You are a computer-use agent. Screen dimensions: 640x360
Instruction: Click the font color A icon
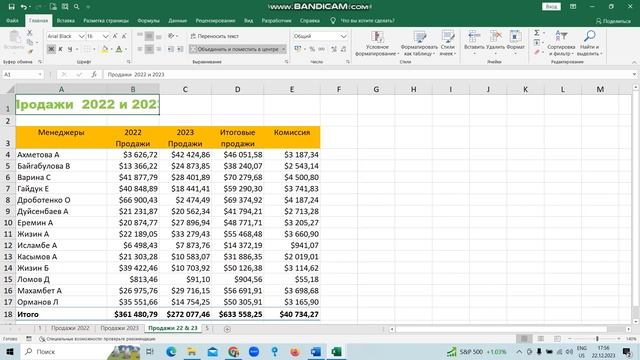pos(119,49)
